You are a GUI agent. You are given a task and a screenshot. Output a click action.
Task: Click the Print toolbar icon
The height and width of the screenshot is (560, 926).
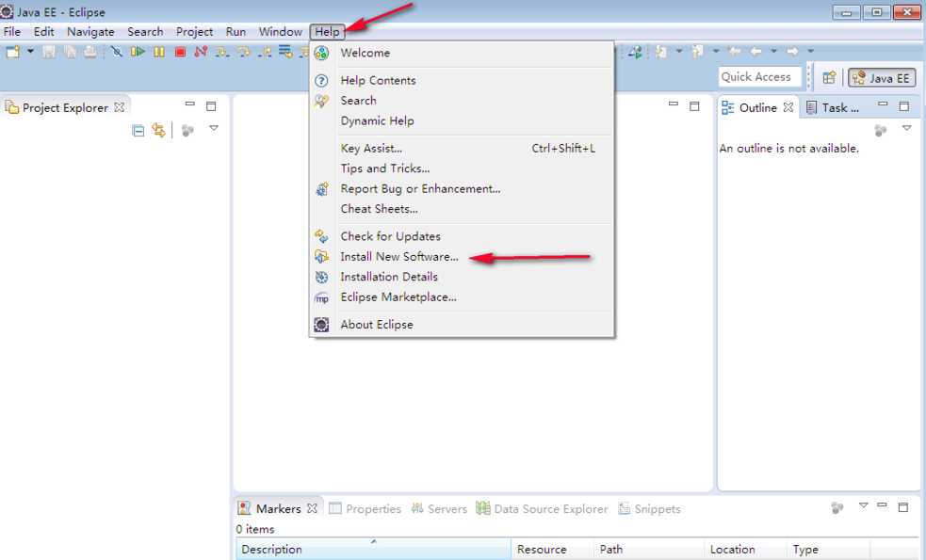(89, 52)
